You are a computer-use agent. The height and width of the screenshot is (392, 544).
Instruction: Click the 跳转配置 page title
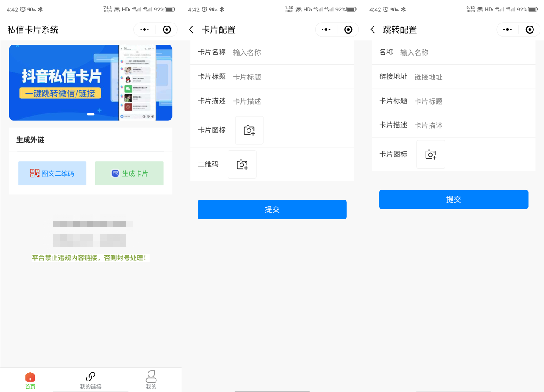pyautogui.click(x=400, y=30)
